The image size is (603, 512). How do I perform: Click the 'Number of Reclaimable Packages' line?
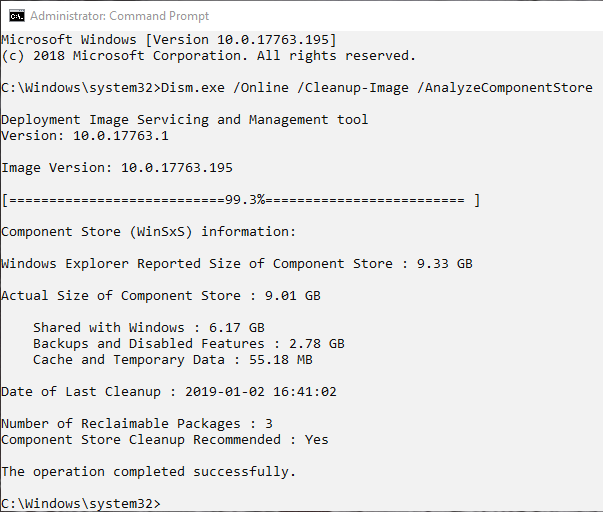pyautogui.click(x=137, y=424)
